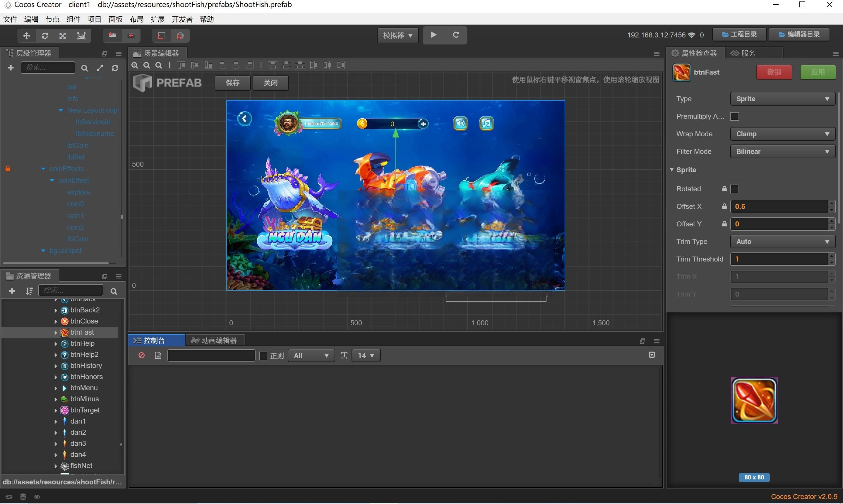Open the 文件 menu
Image resolution: width=843 pixels, height=504 pixels.
pyautogui.click(x=10, y=19)
